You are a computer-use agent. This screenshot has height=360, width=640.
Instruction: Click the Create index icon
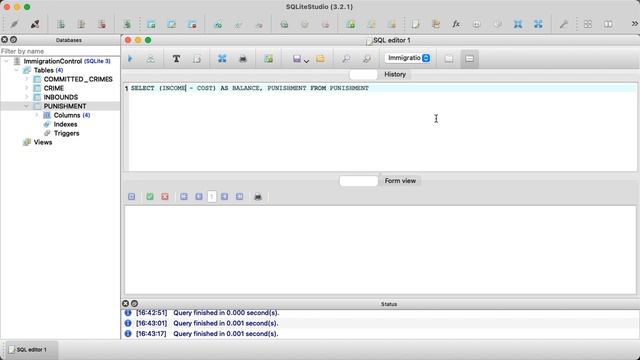tap(218, 24)
